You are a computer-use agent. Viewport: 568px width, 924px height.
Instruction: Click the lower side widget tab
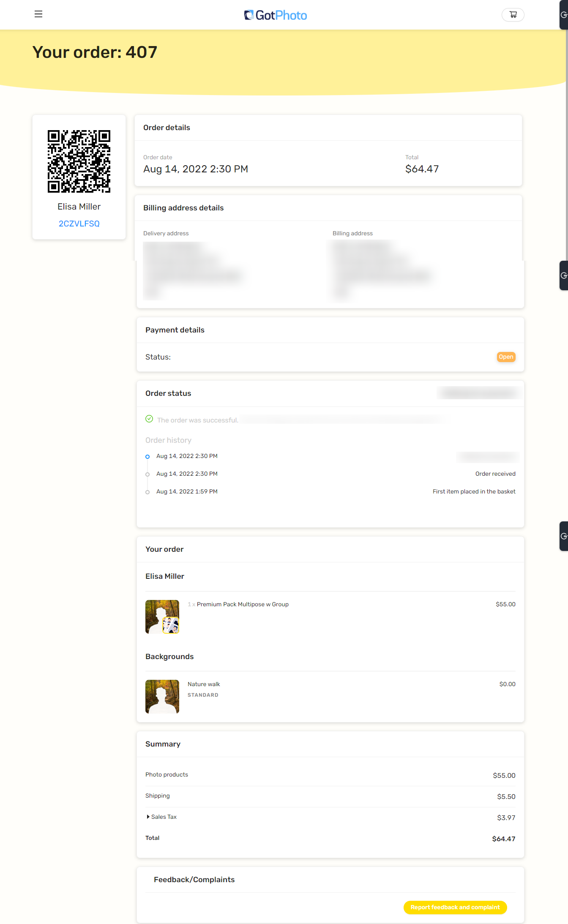[563, 536]
